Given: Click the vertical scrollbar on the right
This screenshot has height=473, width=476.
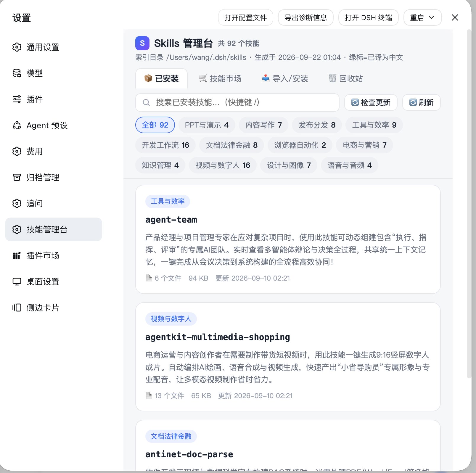Looking at the screenshot, I should (x=469, y=204).
